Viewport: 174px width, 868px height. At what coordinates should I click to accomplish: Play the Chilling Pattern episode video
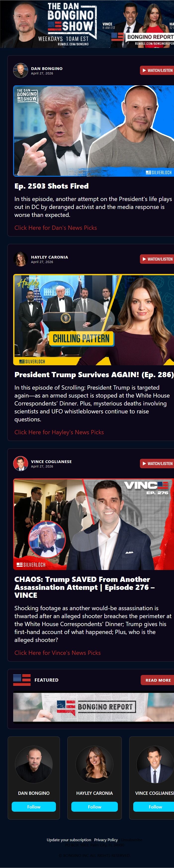[x=94, y=319]
